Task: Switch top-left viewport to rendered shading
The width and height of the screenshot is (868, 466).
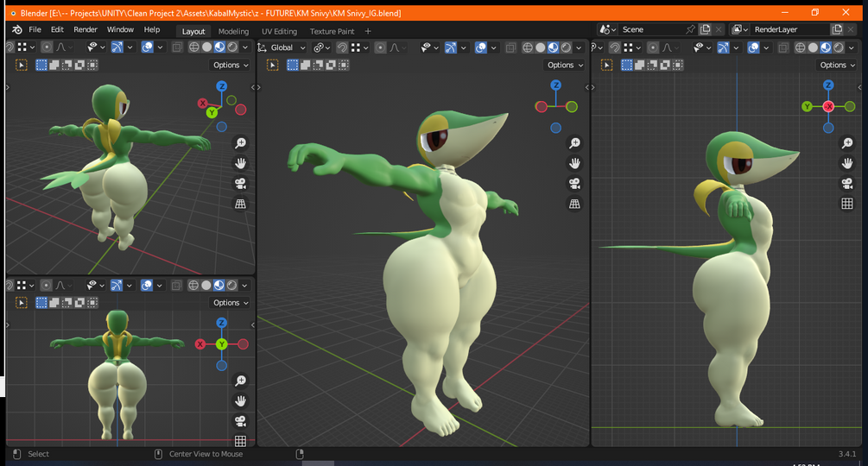Action: coord(232,47)
